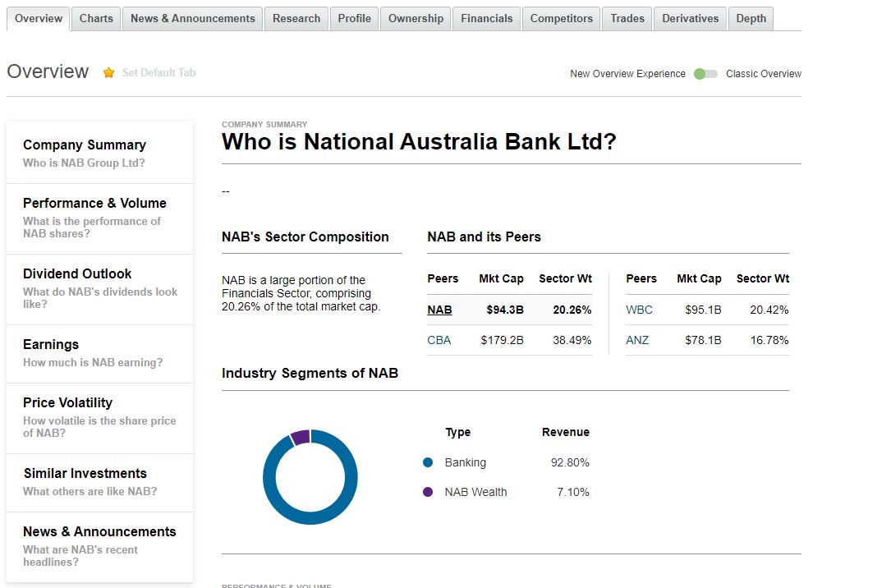Image resolution: width=891 pixels, height=588 pixels.
Task: Click the New Overview Experience label
Action: [628, 74]
